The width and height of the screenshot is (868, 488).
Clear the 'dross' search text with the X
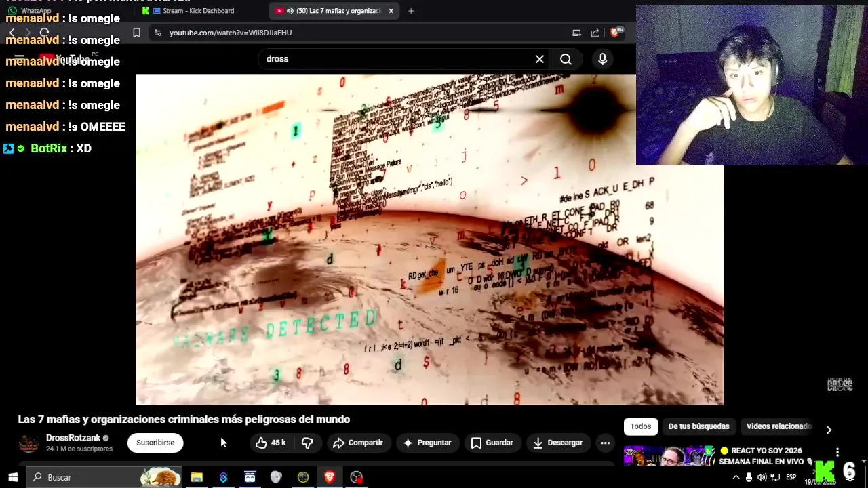pos(540,59)
